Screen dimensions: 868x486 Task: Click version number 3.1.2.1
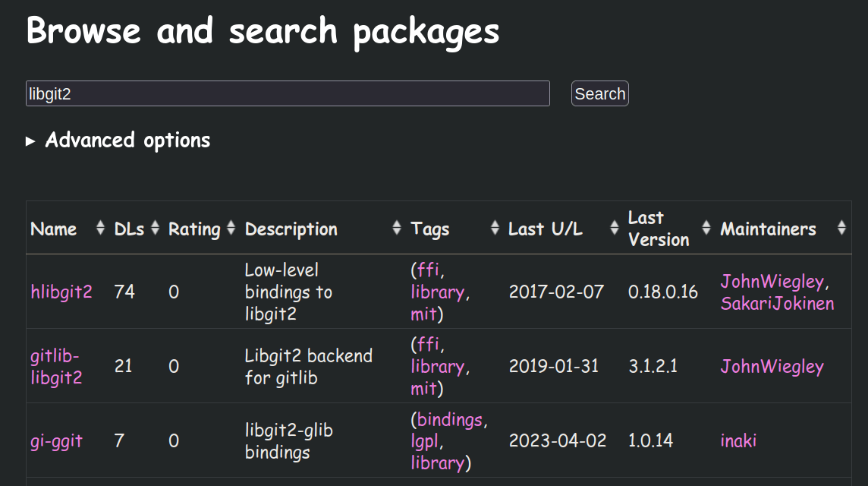[653, 366]
